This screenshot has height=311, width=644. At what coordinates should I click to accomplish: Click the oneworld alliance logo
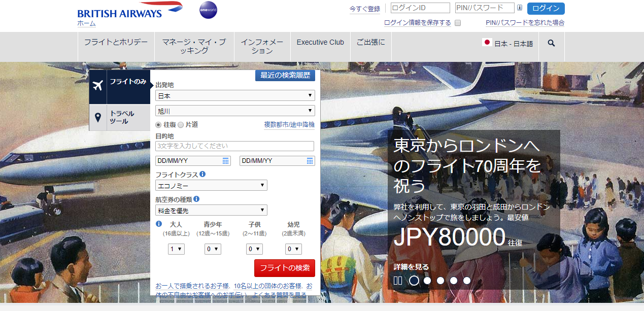(x=209, y=10)
